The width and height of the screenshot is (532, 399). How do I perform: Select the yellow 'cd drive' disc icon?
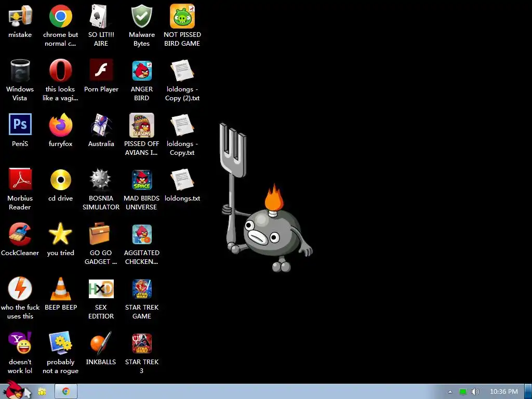pyautogui.click(x=60, y=179)
